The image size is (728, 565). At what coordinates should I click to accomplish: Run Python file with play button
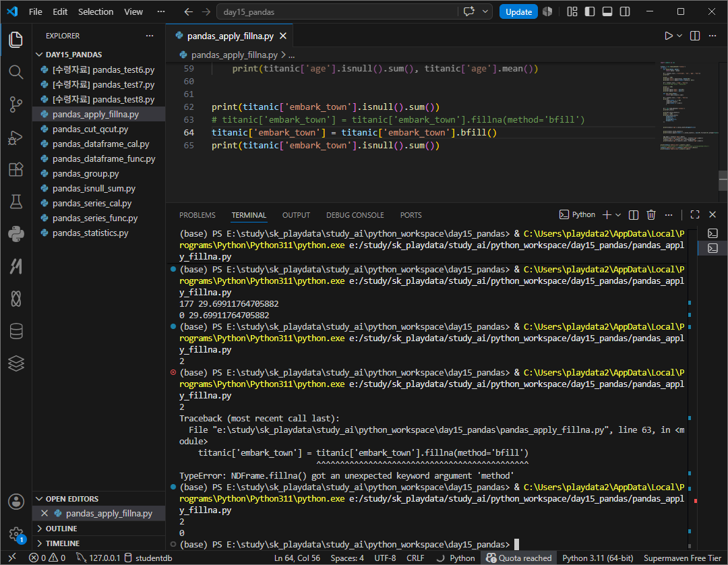point(668,36)
